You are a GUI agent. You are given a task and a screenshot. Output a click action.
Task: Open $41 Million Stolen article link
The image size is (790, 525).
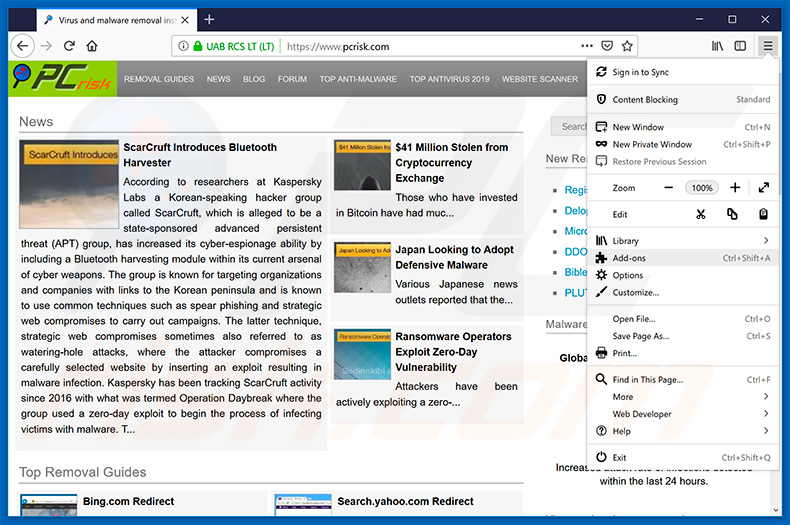point(451,162)
